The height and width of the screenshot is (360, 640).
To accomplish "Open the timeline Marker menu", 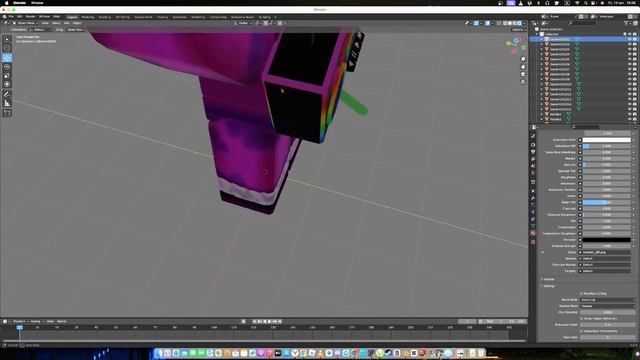I will [x=62, y=322].
